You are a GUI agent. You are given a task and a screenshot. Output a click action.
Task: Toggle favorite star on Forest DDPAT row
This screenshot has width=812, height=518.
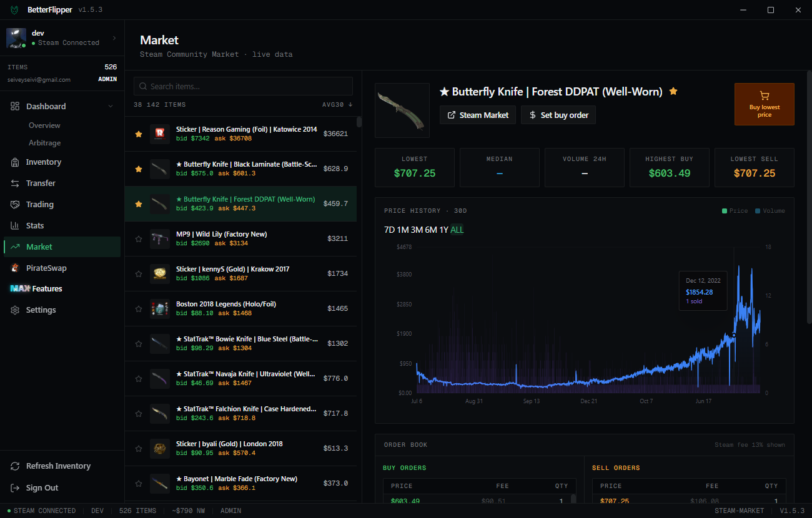[x=139, y=204]
